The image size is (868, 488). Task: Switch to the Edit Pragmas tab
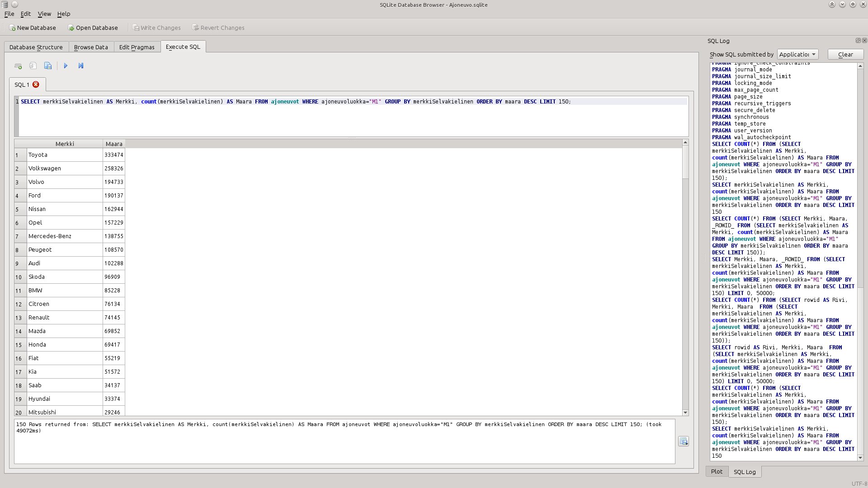(137, 47)
